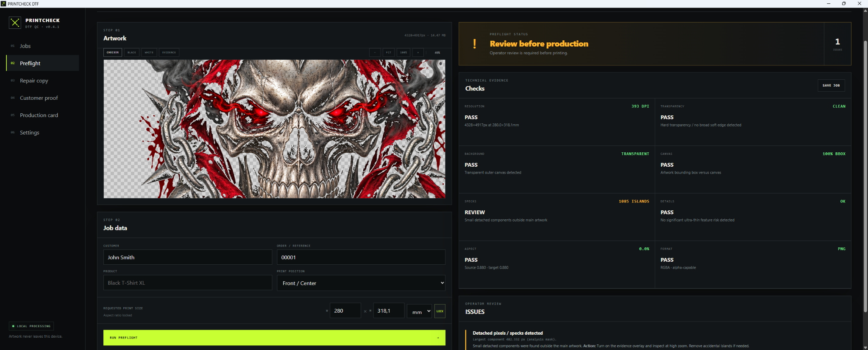Click the issues count "1"
Screen dimensions: 868x350
coord(837,42)
